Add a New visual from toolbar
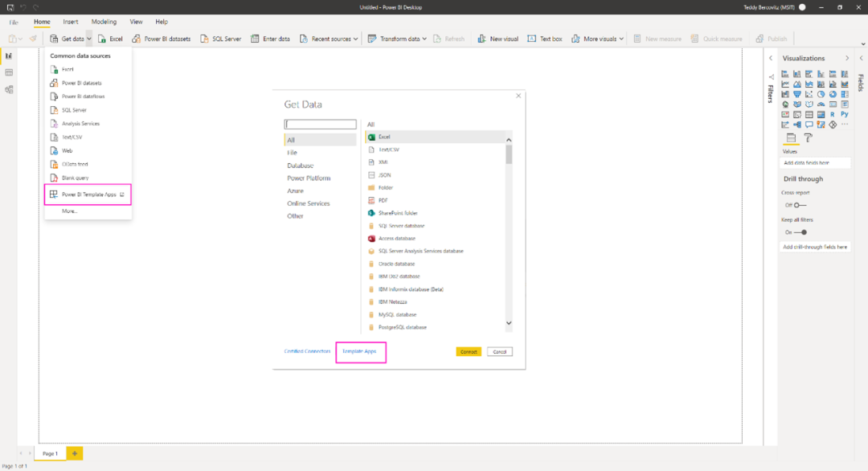 tap(497, 39)
